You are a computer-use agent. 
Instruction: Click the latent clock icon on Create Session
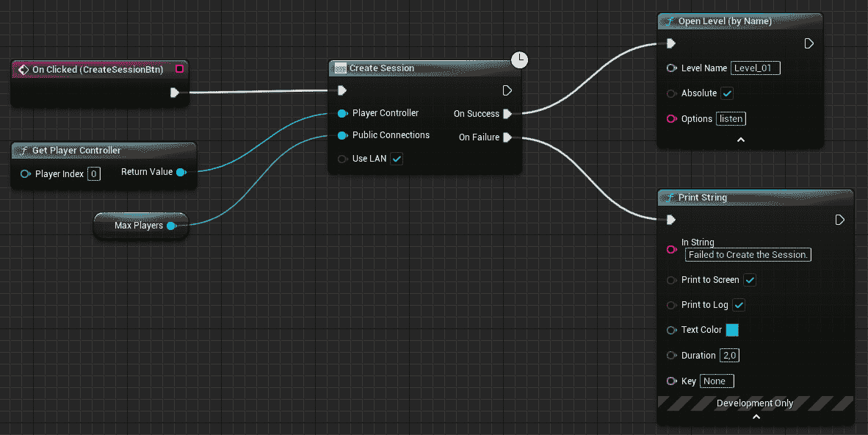(519, 60)
